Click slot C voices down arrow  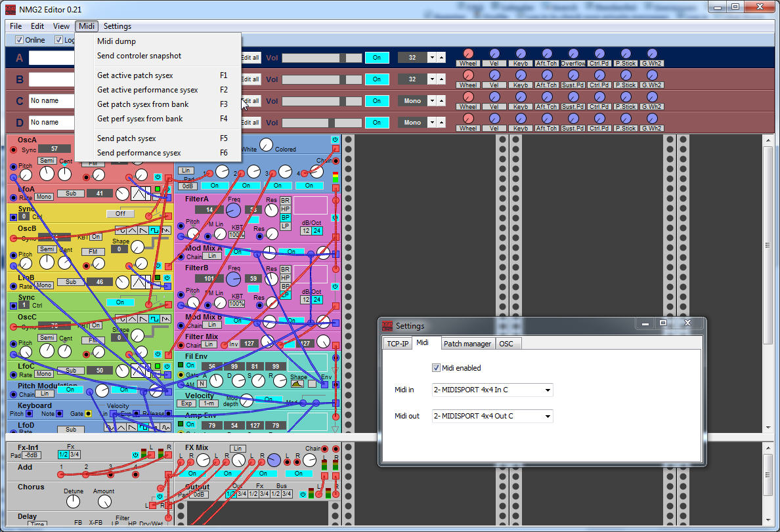point(432,101)
